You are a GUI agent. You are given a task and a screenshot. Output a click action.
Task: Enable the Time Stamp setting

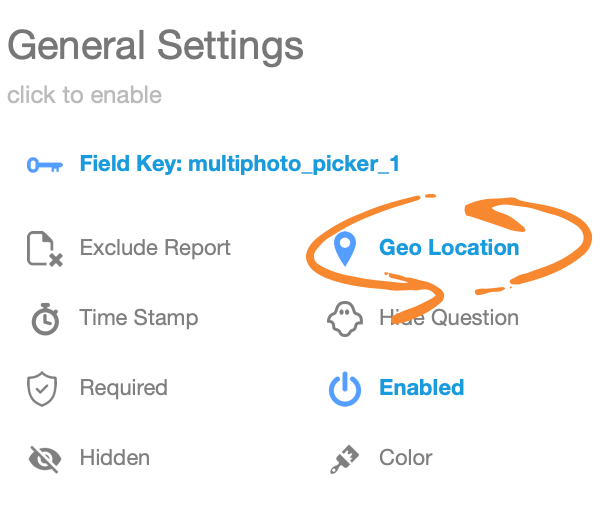[x=139, y=319]
